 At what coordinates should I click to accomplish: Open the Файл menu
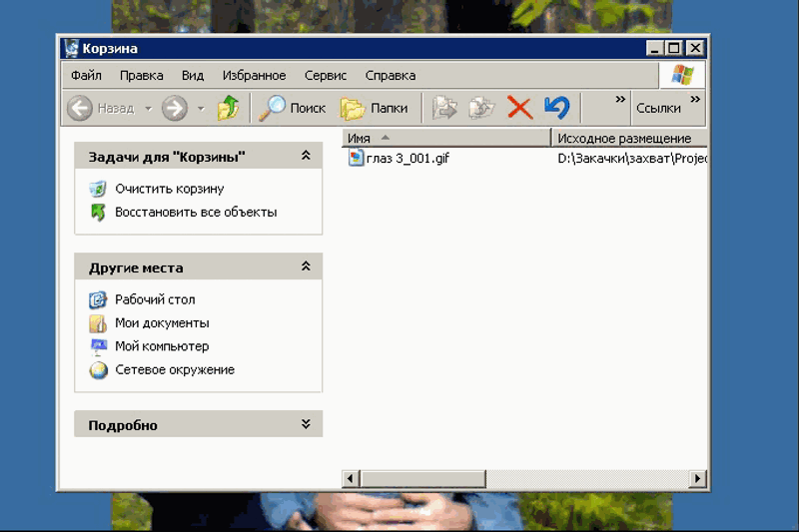[86, 76]
